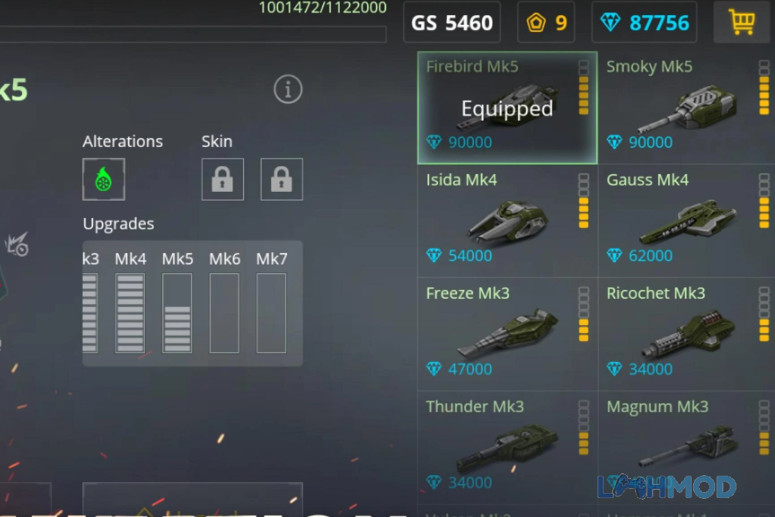The width and height of the screenshot is (775, 517).
Task: Select the Ricochet Mk3 turret card
Action: coord(687,334)
